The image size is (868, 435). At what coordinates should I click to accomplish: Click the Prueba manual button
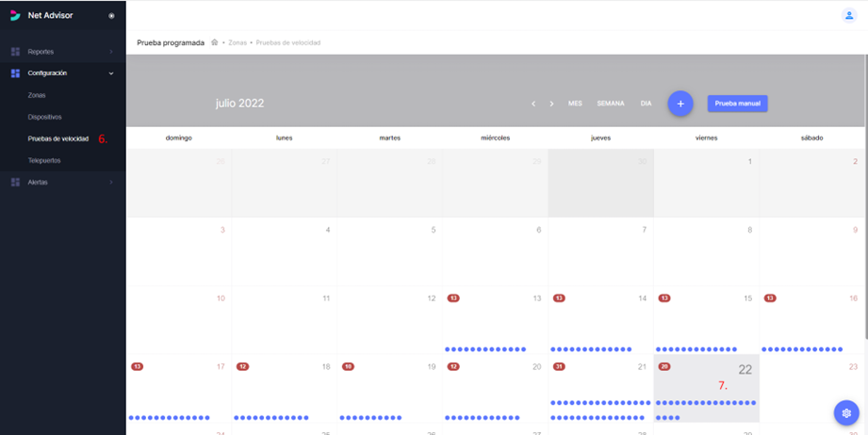(x=737, y=104)
